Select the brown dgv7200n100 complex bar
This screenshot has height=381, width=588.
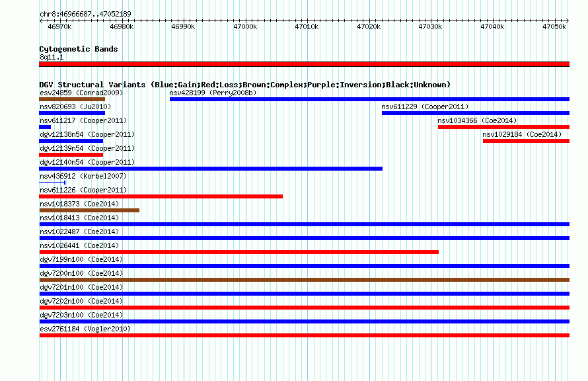(304, 280)
